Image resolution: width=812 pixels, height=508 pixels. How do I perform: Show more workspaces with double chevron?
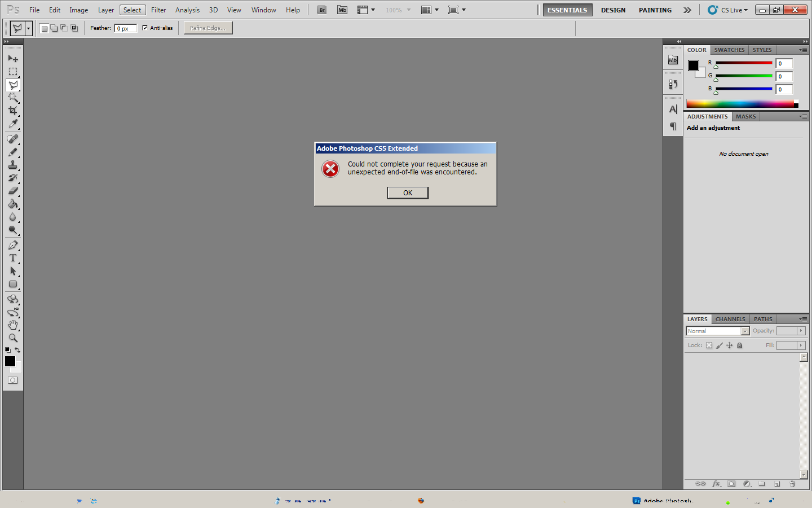coord(687,10)
